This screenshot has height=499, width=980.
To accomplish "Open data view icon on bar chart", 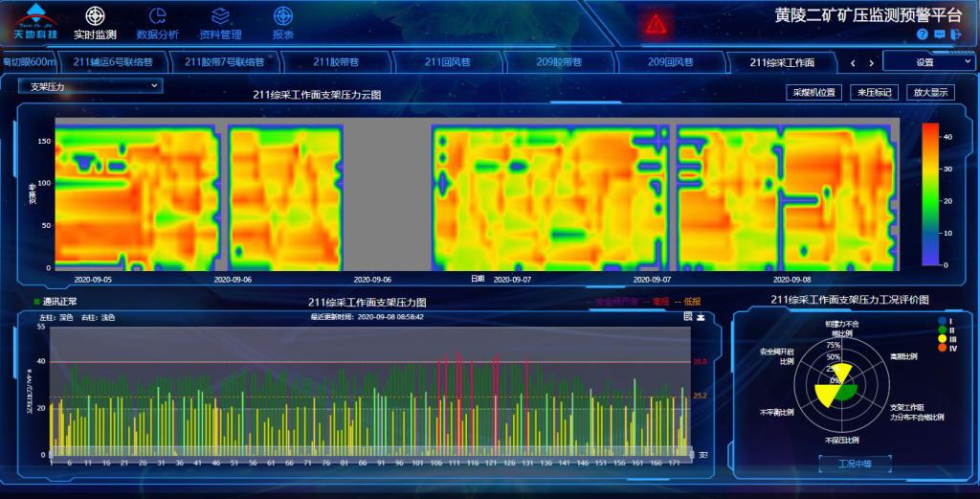I will (x=688, y=316).
